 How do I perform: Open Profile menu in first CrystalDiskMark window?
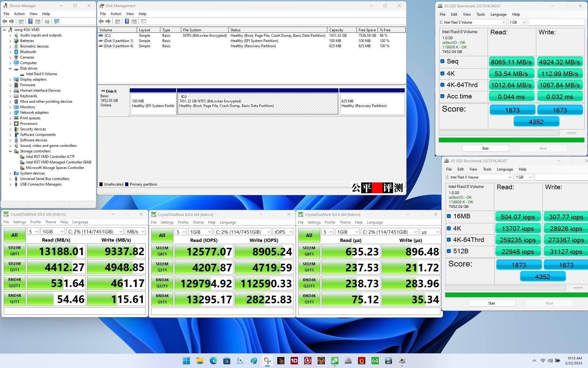point(36,222)
